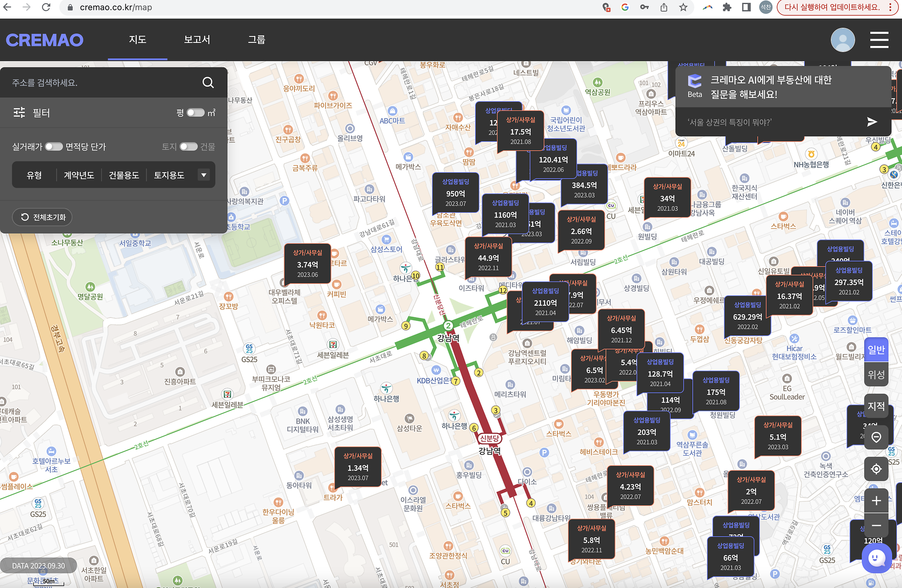This screenshot has height=588, width=902.
Task: Click the search magnifier icon
Action: (x=208, y=83)
